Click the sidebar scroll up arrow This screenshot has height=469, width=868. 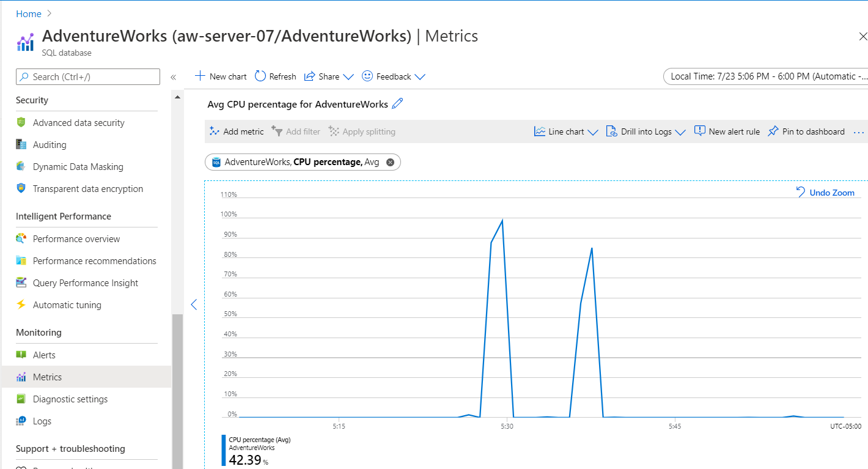[177, 97]
